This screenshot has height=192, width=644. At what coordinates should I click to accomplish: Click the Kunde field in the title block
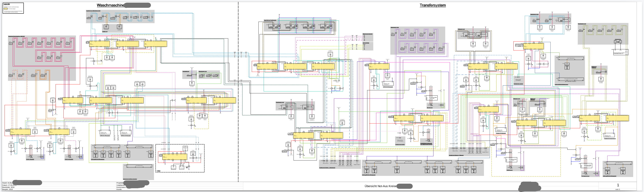[x=119, y=189]
